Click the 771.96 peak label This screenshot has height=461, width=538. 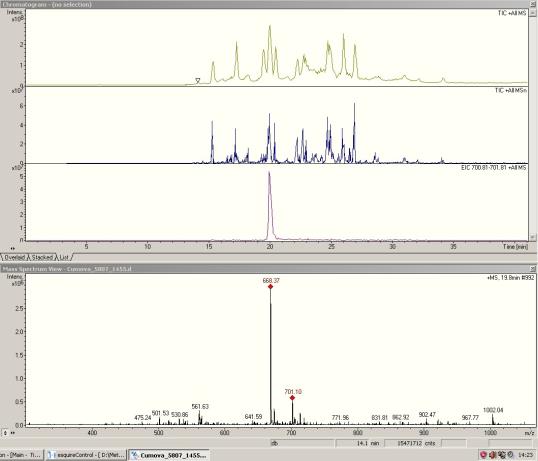[x=340, y=418]
